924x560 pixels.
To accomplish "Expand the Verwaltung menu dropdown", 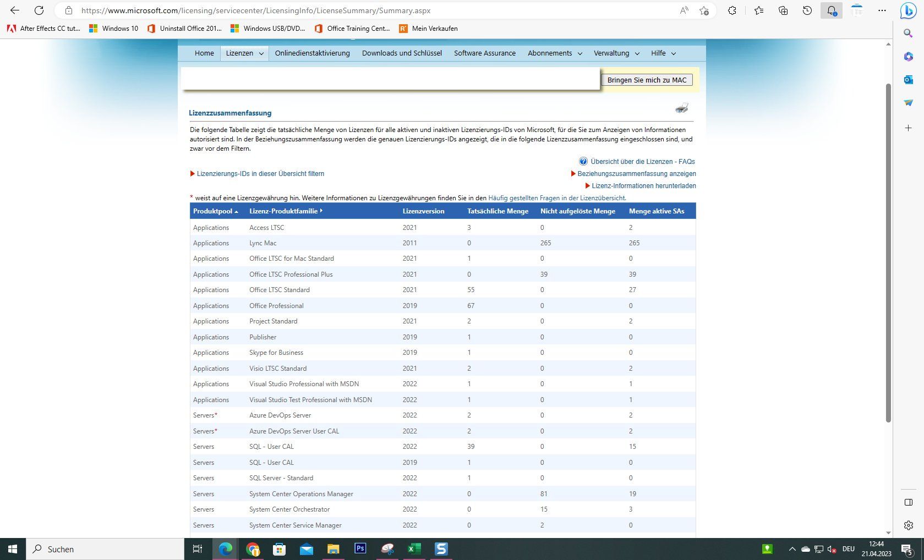I will 616,53.
